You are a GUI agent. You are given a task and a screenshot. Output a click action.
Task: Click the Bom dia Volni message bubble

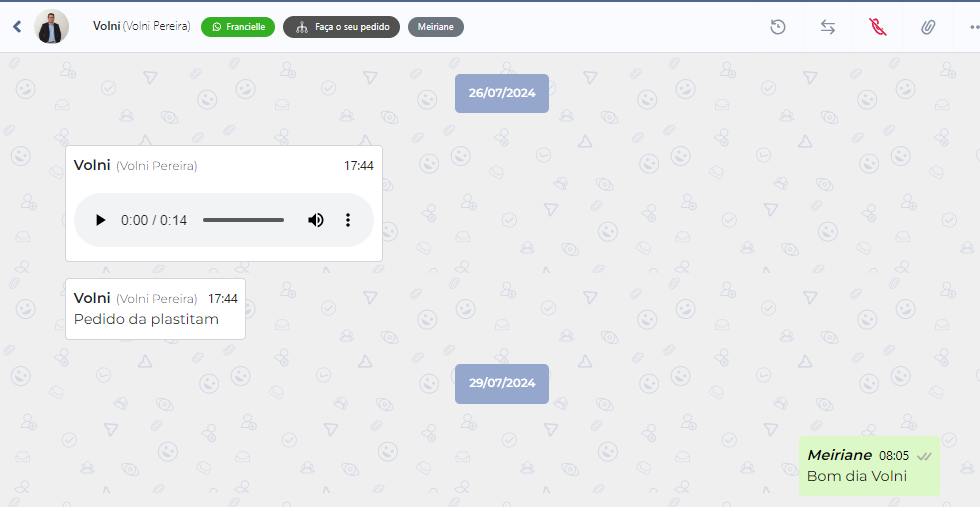869,466
